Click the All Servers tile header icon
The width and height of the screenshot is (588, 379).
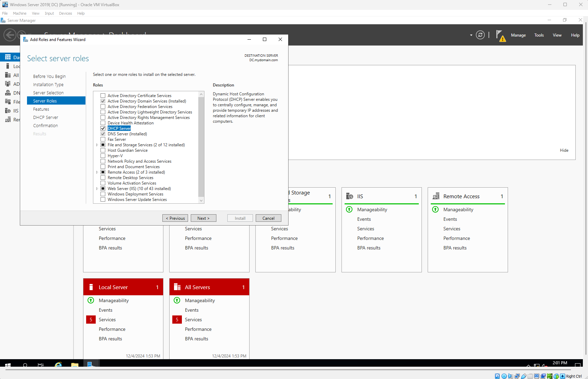coord(177,287)
